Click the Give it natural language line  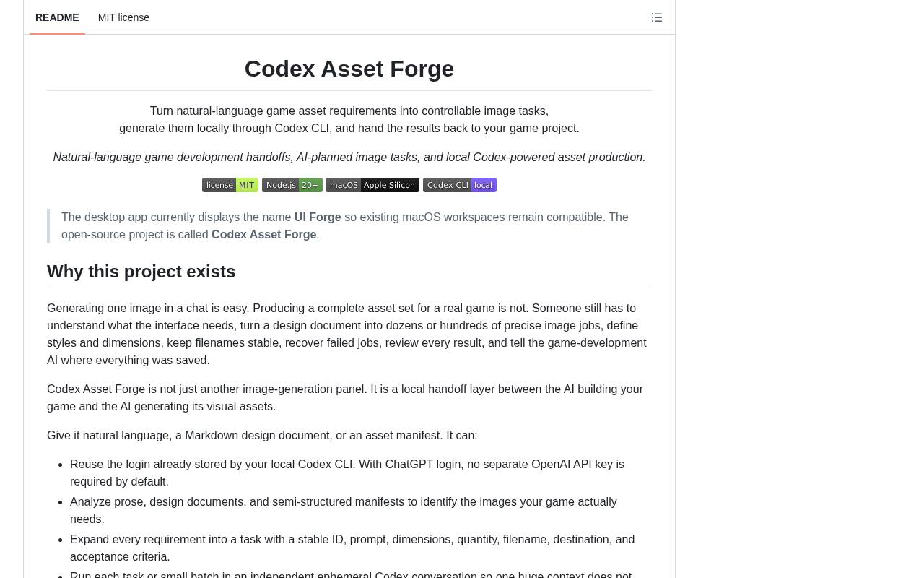[262, 436]
